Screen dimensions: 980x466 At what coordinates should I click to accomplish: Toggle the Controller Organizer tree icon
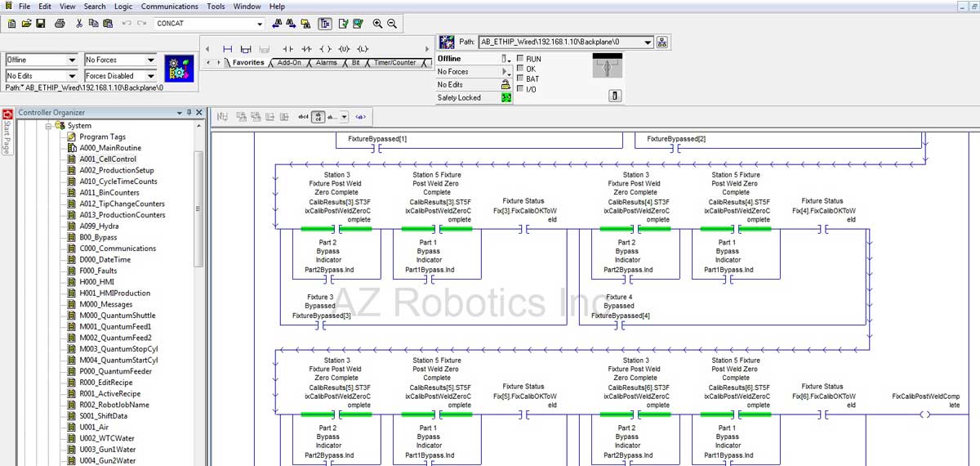click(x=325, y=24)
